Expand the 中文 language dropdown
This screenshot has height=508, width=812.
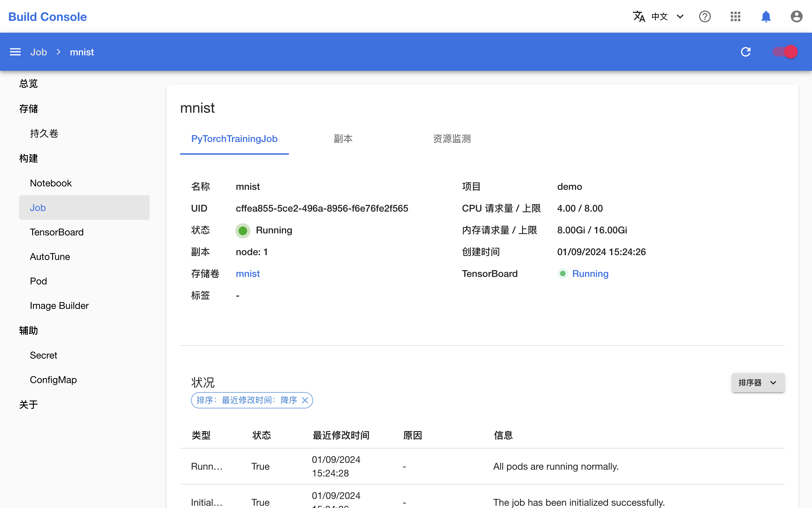tap(667, 17)
